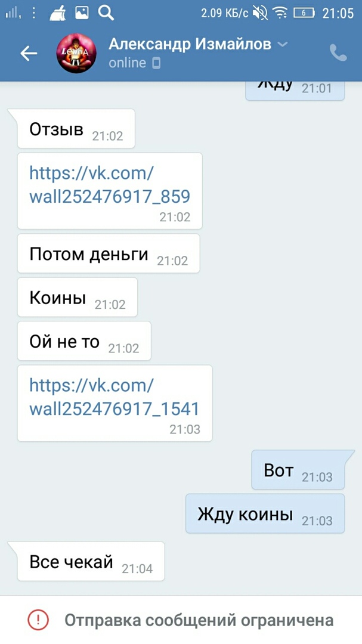This screenshot has height=644, width=362.
Task: Select the "Все чекай" message
Action: tap(91, 562)
